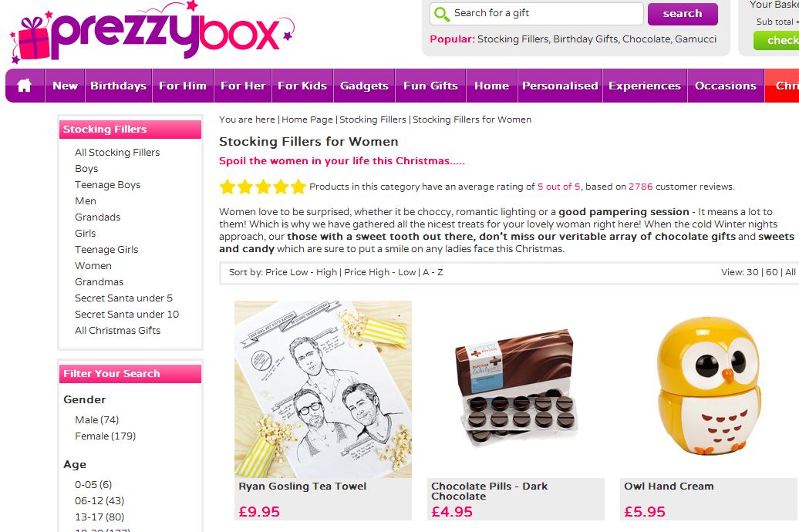Click Stocking Fillers breadcrumb link

373,120
